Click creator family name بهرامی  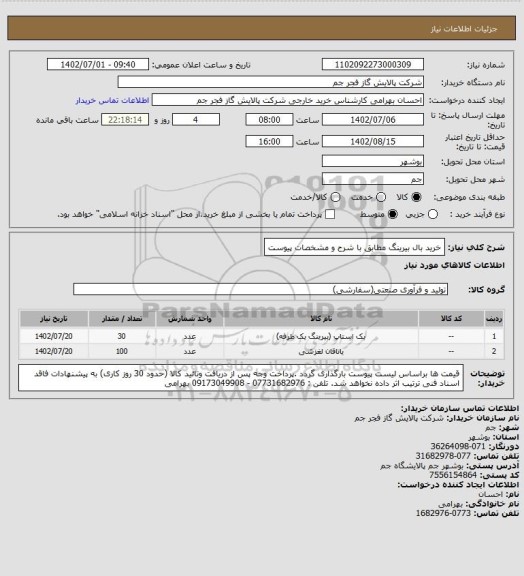[x=450, y=504]
